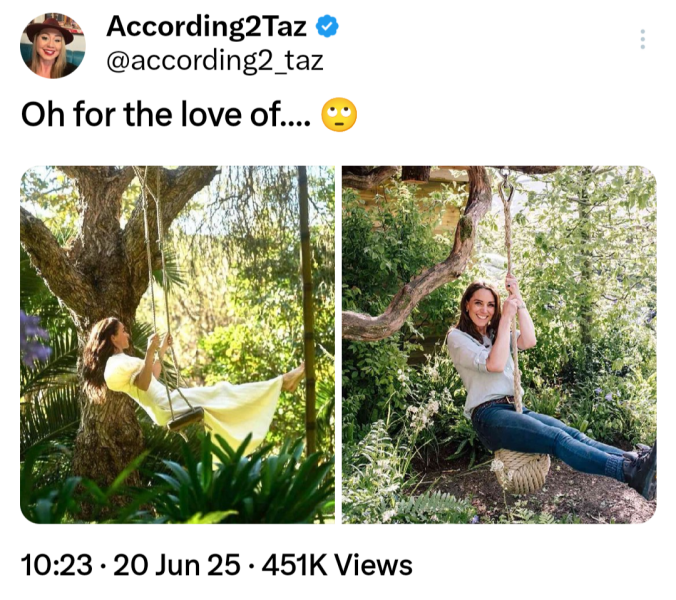This screenshot has width=676, height=600.
Task: Open the @according2_taz handle link
Action: [x=214, y=60]
